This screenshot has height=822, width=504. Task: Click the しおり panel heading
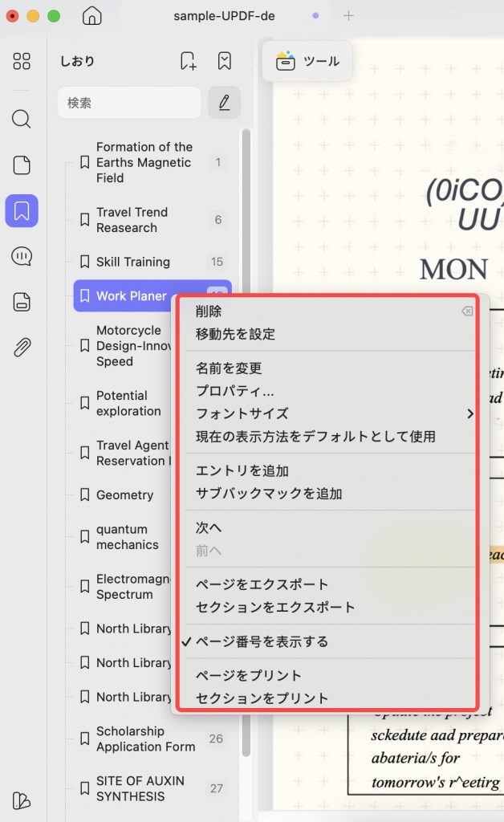click(x=77, y=61)
